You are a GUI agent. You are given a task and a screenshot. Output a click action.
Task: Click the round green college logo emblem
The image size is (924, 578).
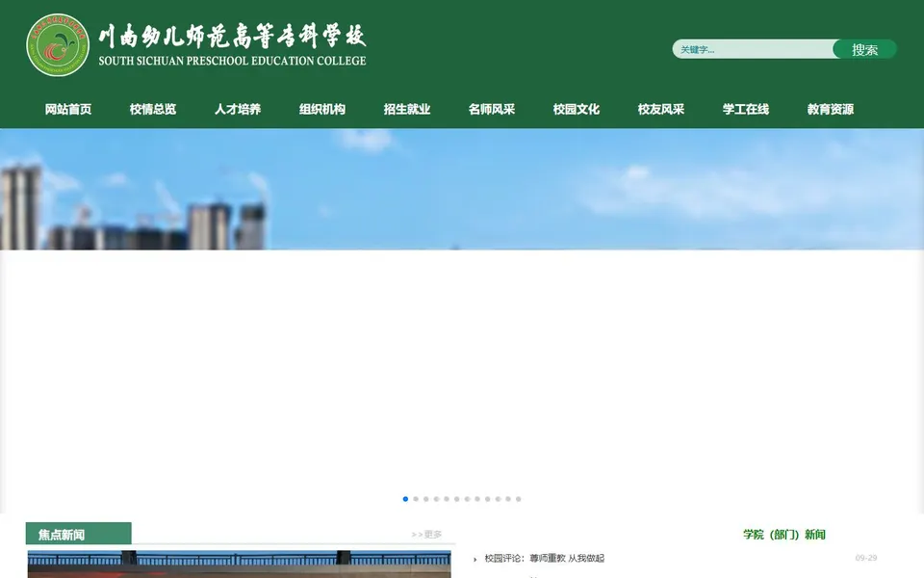click(x=58, y=45)
